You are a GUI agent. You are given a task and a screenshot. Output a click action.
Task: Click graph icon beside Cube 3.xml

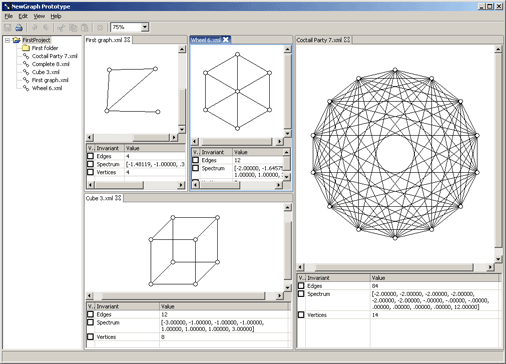26,72
